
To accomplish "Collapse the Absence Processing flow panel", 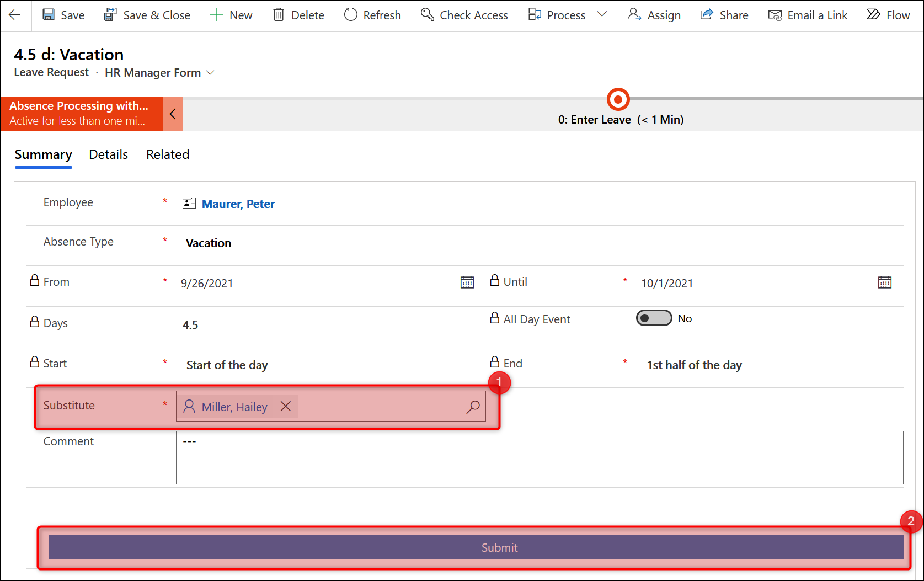I will [x=173, y=114].
